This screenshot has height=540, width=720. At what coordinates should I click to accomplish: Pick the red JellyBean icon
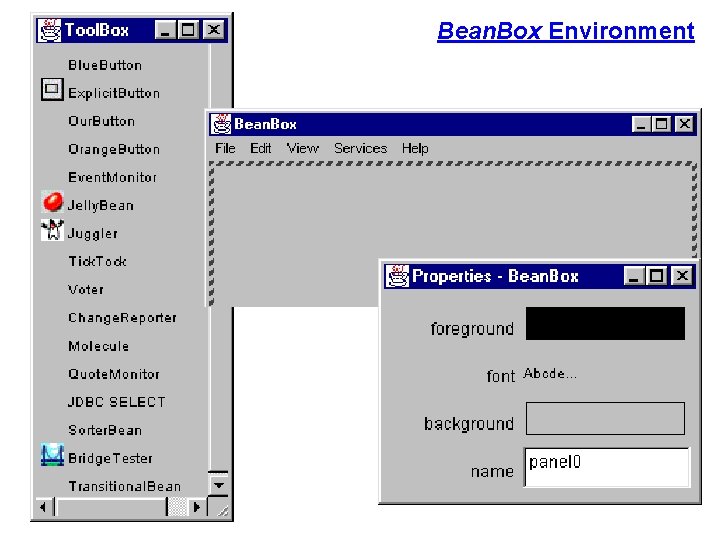52,202
